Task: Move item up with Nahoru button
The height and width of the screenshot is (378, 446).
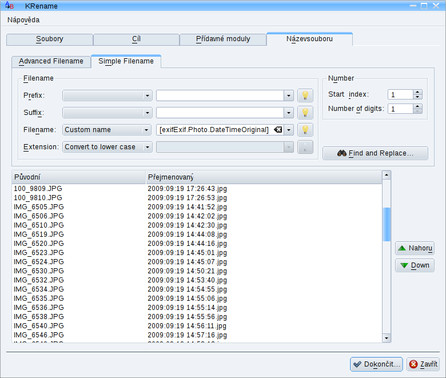Action: (x=415, y=248)
